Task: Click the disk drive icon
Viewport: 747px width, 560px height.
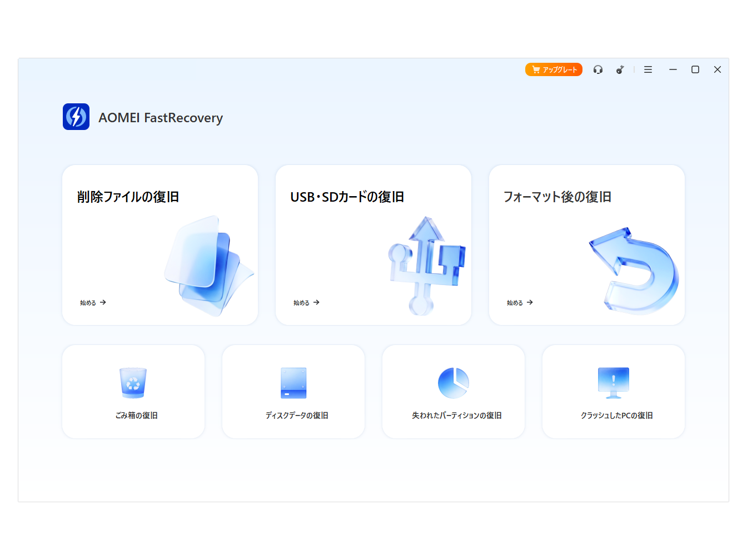Action: [293, 383]
